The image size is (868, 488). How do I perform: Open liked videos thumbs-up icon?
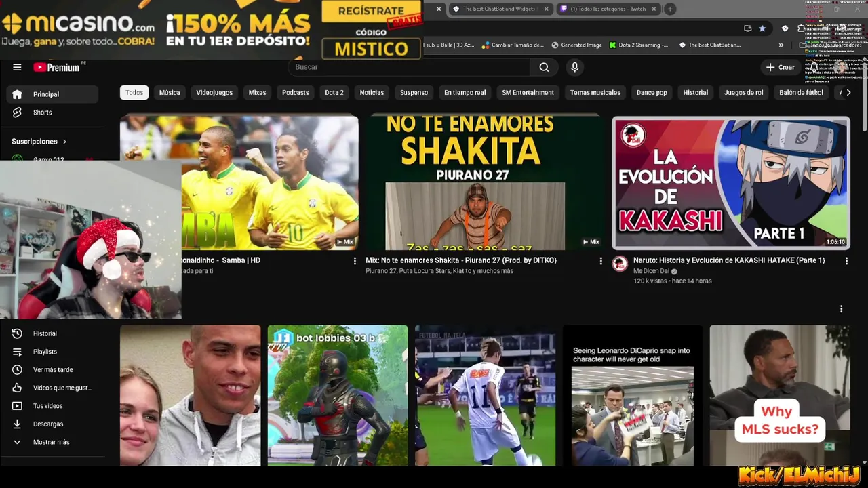pyautogui.click(x=17, y=388)
